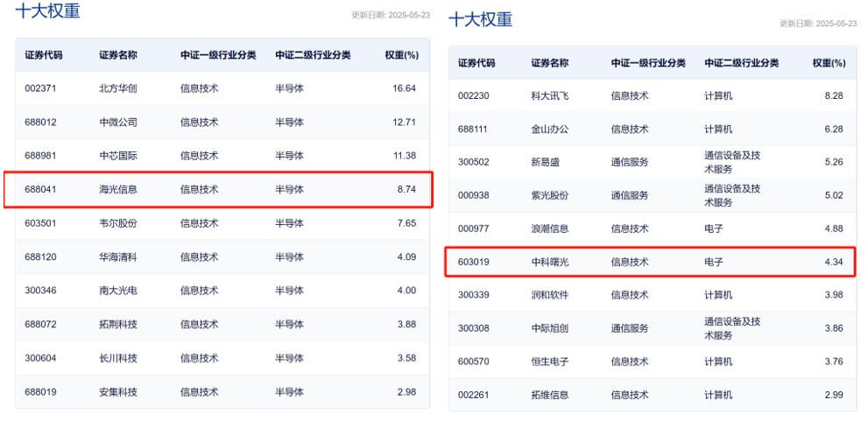Select the weight value 5.02
This screenshot has height=421, width=868.
[834, 195]
